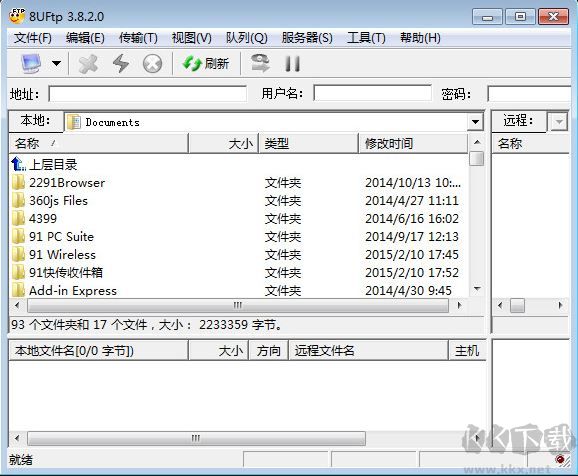The height and width of the screenshot is (476, 578).
Task: Click the queue 本地文件名 column header
Action: (x=99, y=351)
